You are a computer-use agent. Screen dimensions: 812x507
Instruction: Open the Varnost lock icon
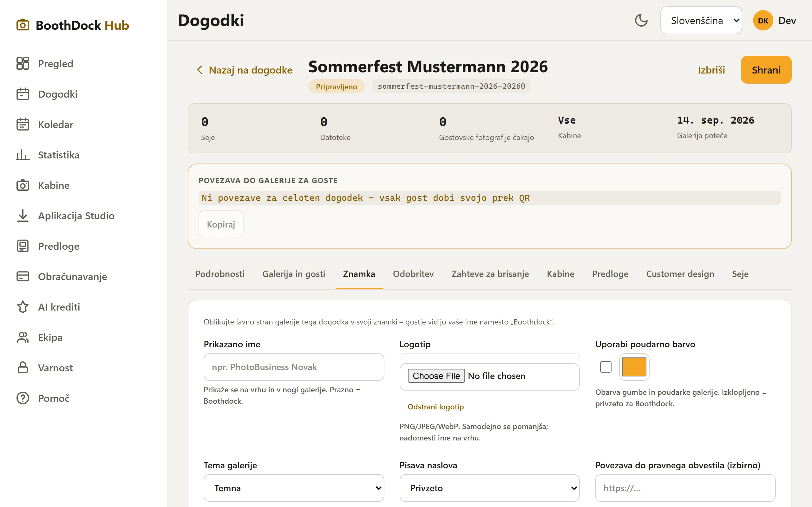pyautogui.click(x=23, y=368)
